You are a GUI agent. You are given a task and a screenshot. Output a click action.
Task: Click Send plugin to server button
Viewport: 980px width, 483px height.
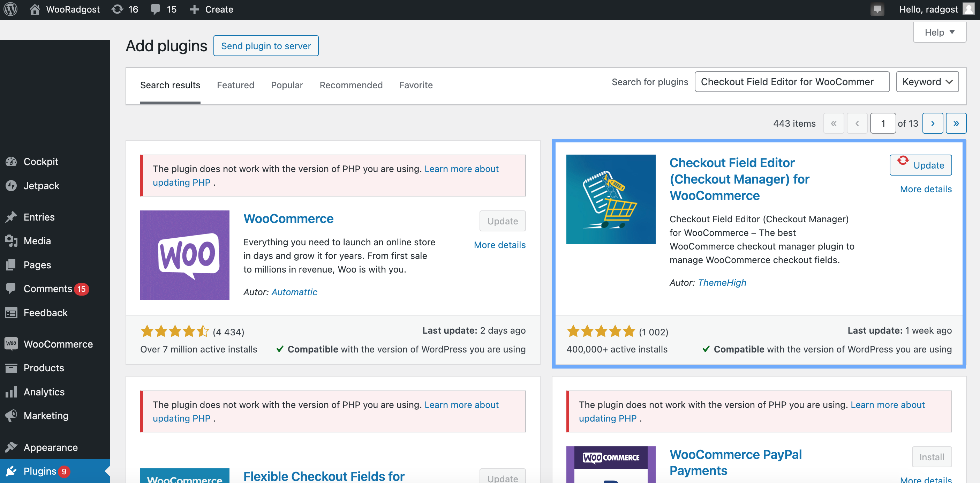265,46
